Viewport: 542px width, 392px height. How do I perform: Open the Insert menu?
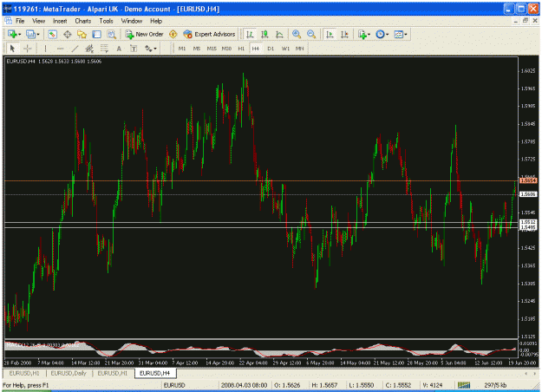[60, 21]
